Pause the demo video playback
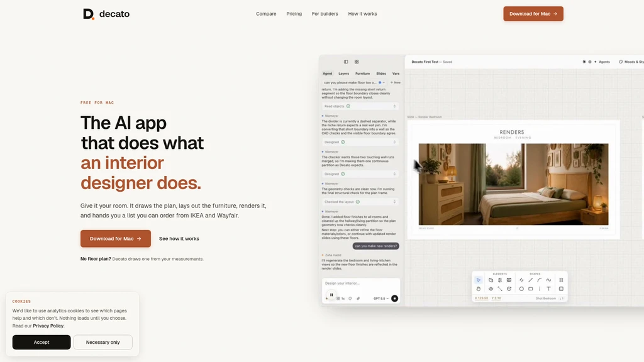This screenshot has height=362, width=644. tap(331, 295)
